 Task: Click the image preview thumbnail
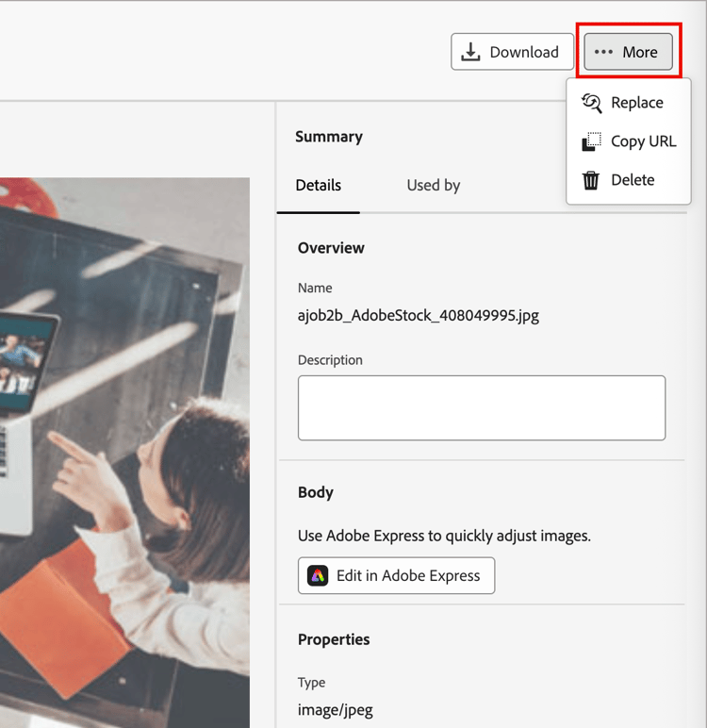coord(124,453)
